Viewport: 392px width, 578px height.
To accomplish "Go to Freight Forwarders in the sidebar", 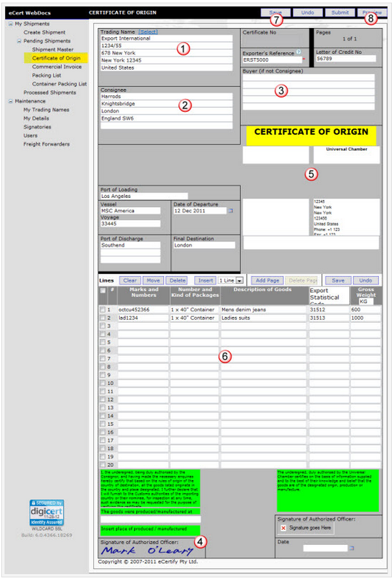I will coord(46,144).
